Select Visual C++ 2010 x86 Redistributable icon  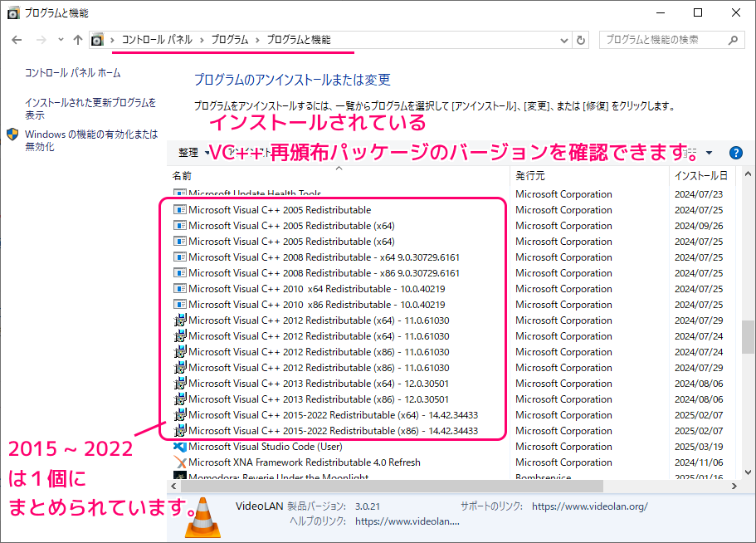[x=180, y=305]
